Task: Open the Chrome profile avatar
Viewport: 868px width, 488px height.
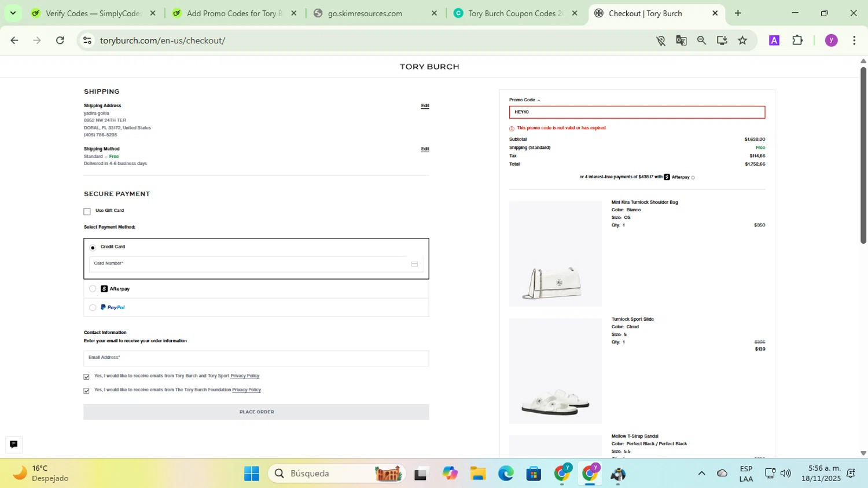Action: pyautogui.click(x=832, y=40)
